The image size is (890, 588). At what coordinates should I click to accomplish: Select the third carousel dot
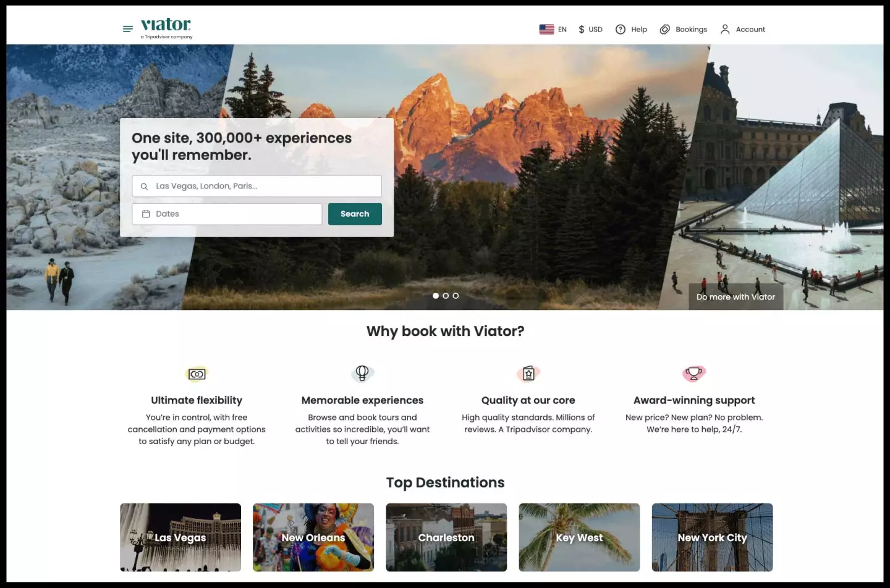point(456,295)
